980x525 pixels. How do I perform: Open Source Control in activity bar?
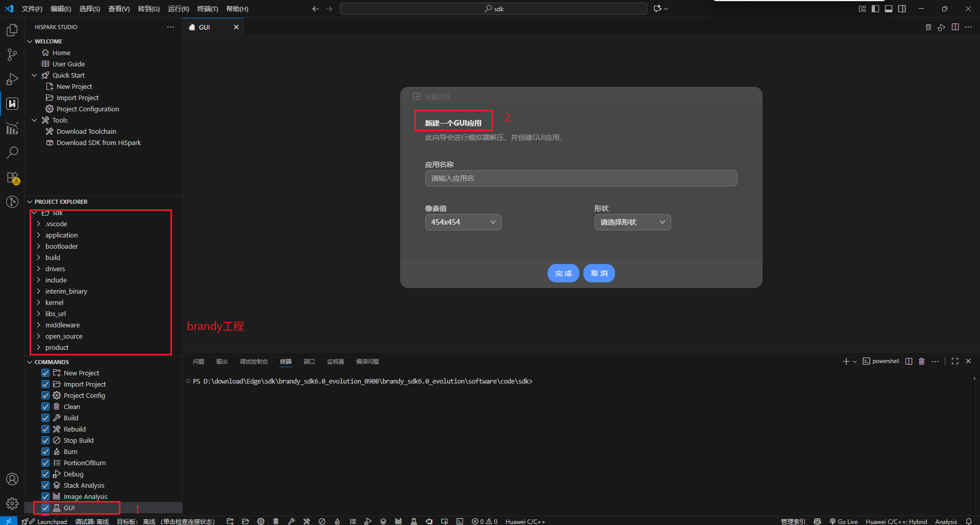pyautogui.click(x=12, y=55)
